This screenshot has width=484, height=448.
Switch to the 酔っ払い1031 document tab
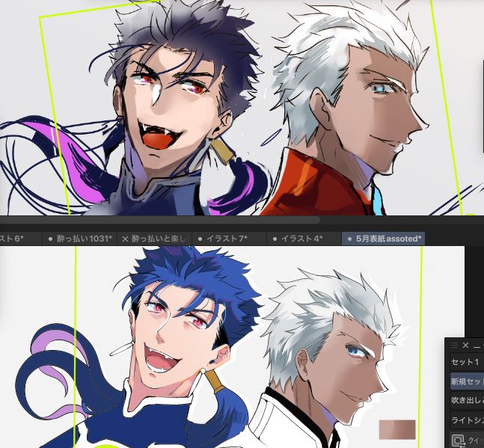[79, 239]
